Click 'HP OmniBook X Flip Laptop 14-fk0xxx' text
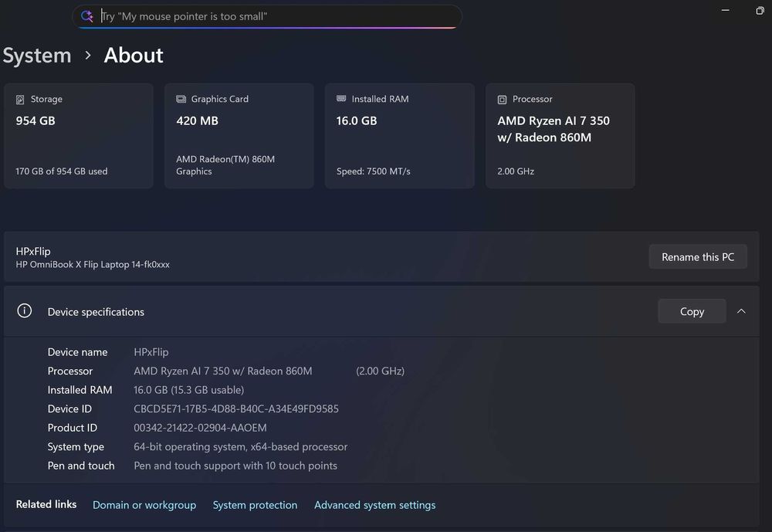 [x=93, y=265]
